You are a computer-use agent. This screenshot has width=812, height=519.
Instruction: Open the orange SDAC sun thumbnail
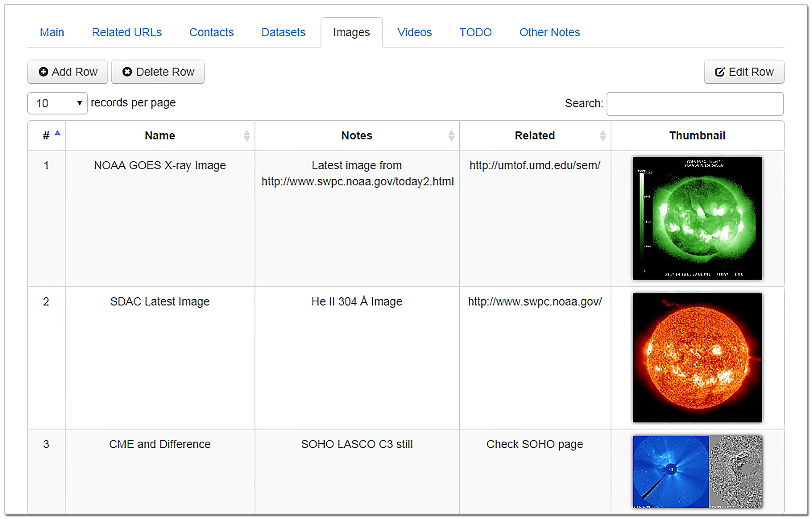click(697, 357)
